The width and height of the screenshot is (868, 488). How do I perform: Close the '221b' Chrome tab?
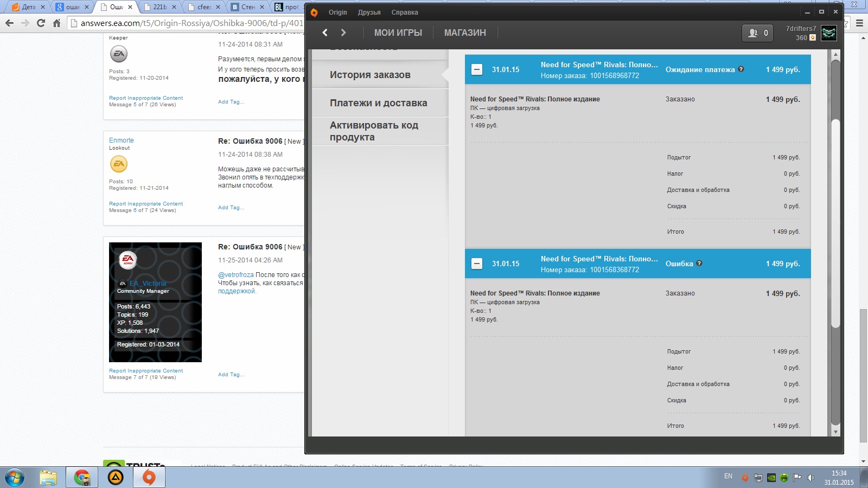pos(174,7)
